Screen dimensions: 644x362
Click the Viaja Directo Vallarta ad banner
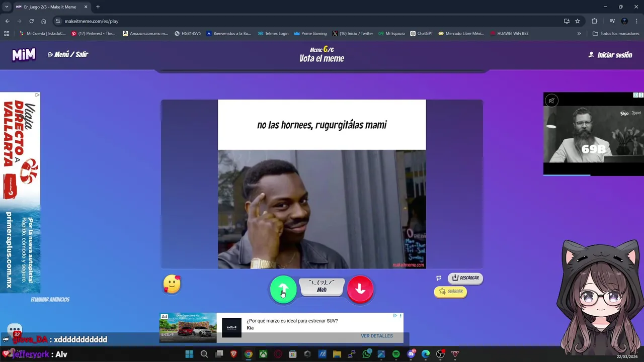20,193
